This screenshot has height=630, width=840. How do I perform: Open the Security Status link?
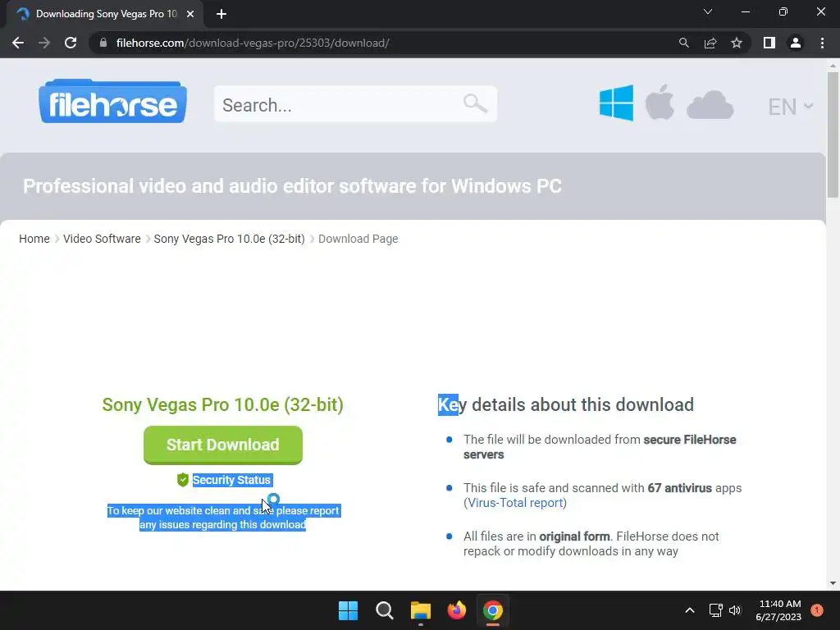[x=231, y=480]
